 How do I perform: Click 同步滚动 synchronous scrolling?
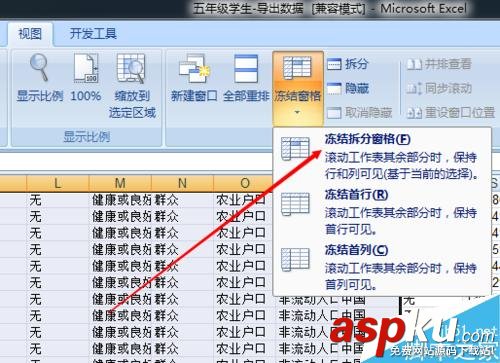(439, 89)
